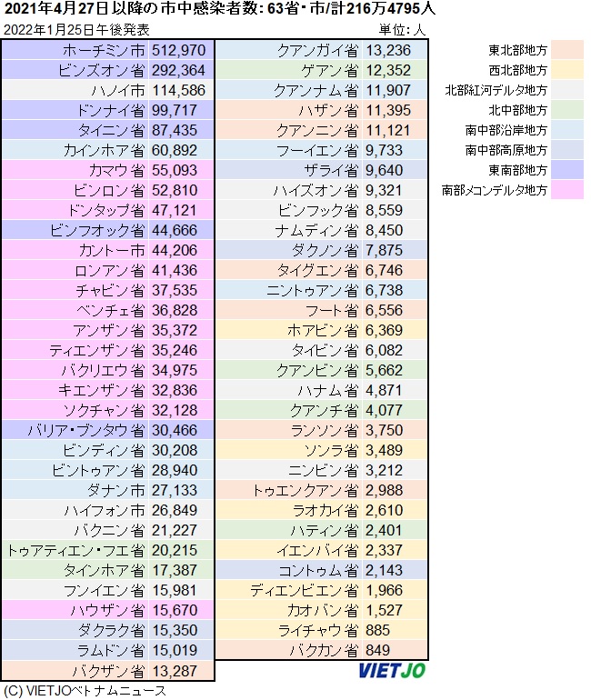The image size is (591, 700).
Task: Click the 北中部地方 legend color swatch
Action: coord(566,110)
